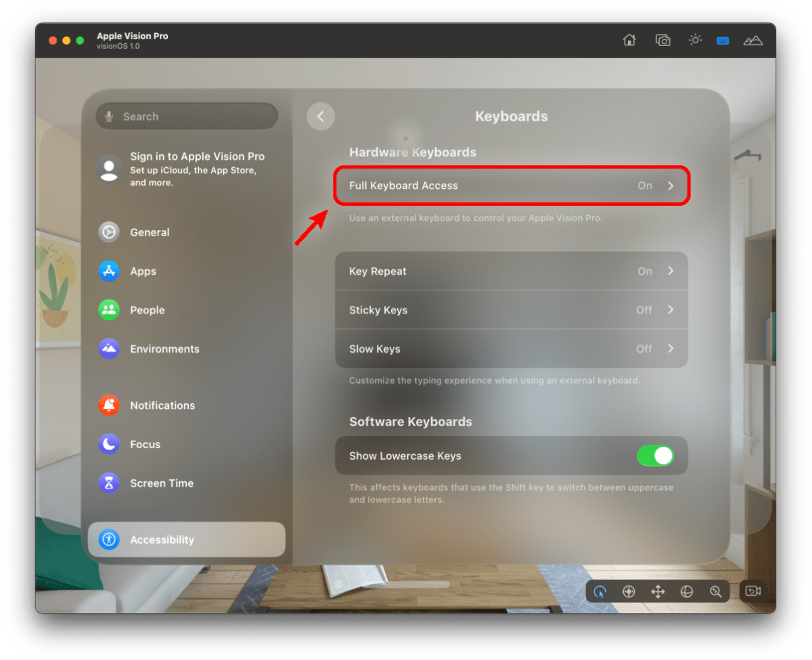Click the profile avatar icon

coord(109,169)
